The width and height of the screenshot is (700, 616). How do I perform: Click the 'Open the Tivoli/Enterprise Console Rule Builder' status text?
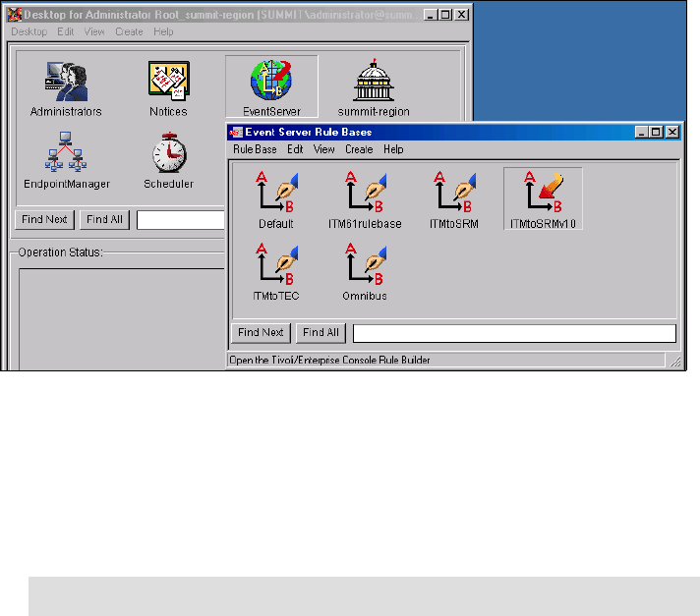(329, 360)
